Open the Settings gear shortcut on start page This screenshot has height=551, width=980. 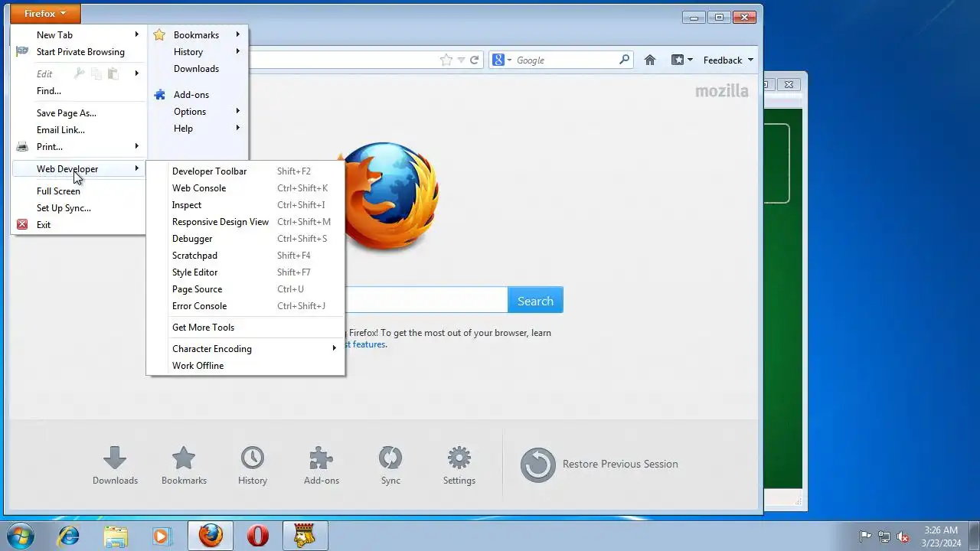point(459,458)
